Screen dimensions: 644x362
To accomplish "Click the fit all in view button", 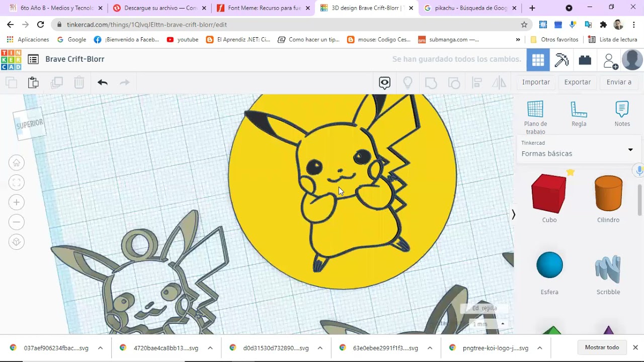I will point(17,183).
